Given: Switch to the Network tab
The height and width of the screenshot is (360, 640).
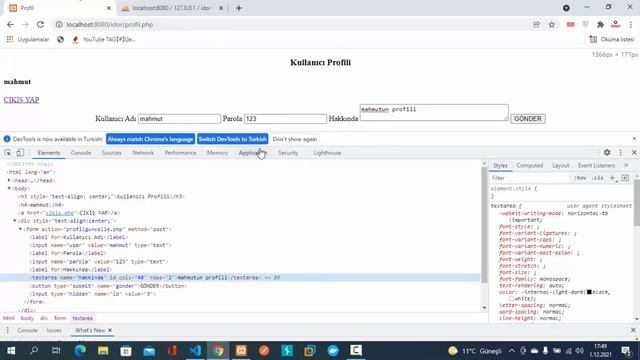Looking at the screenshot, I should [x=143, y=153].
